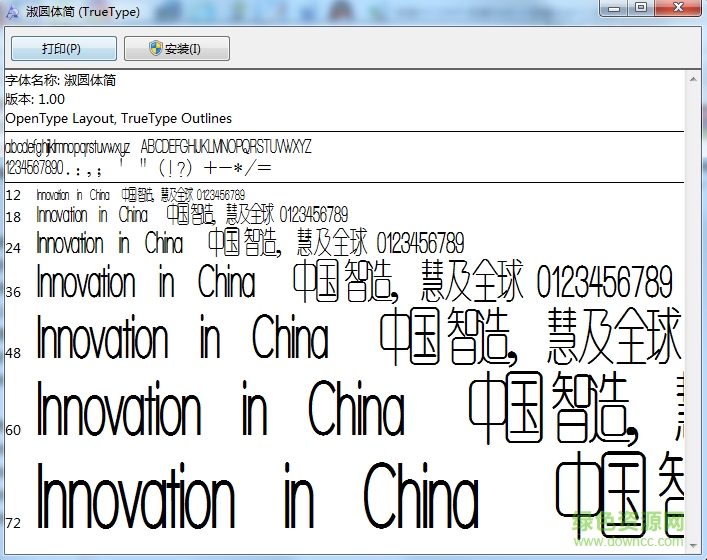Close the font viewer window
This screenshot has width=707, height=560.
coord(678,8)
